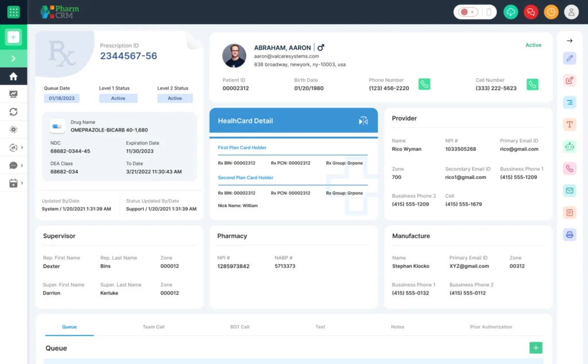588x364 pixels.
Task: Open the email icon on the right sidebar
Action: (569, 191)
